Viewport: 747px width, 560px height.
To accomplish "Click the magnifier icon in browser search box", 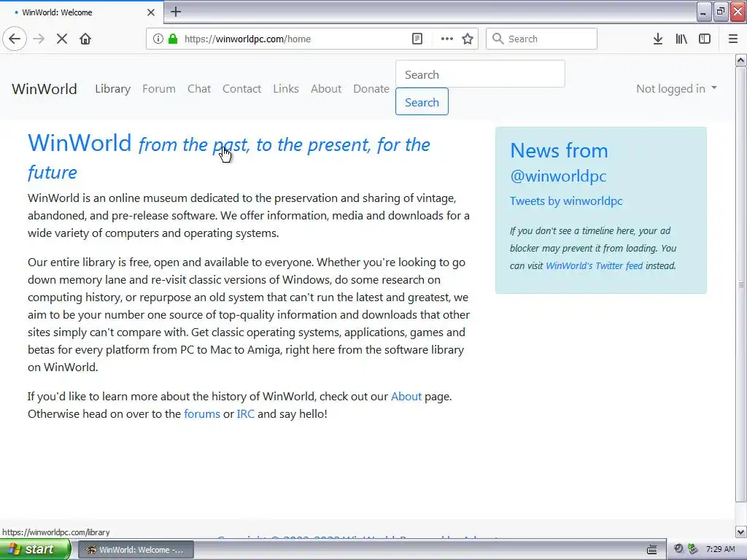I will 498,39.
